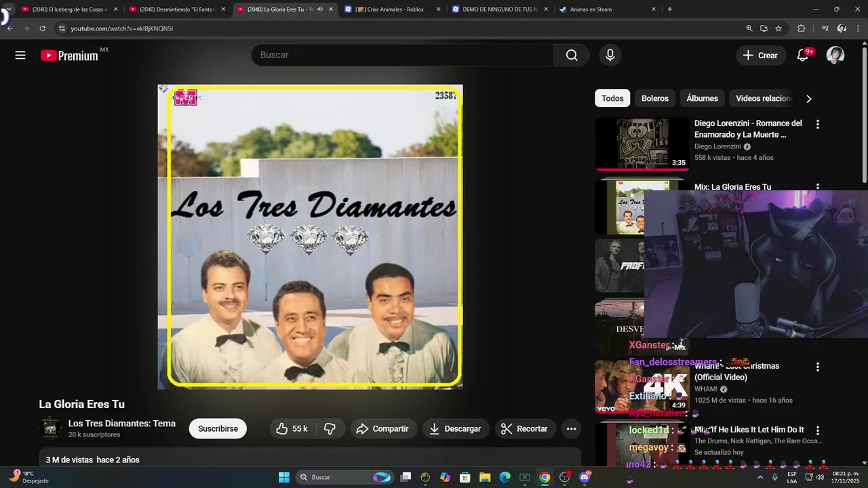Viewport: 868px width, 488px height.
Task: Like the video with thumbs up
Action: pyautogui.click(x=292, y=428)
